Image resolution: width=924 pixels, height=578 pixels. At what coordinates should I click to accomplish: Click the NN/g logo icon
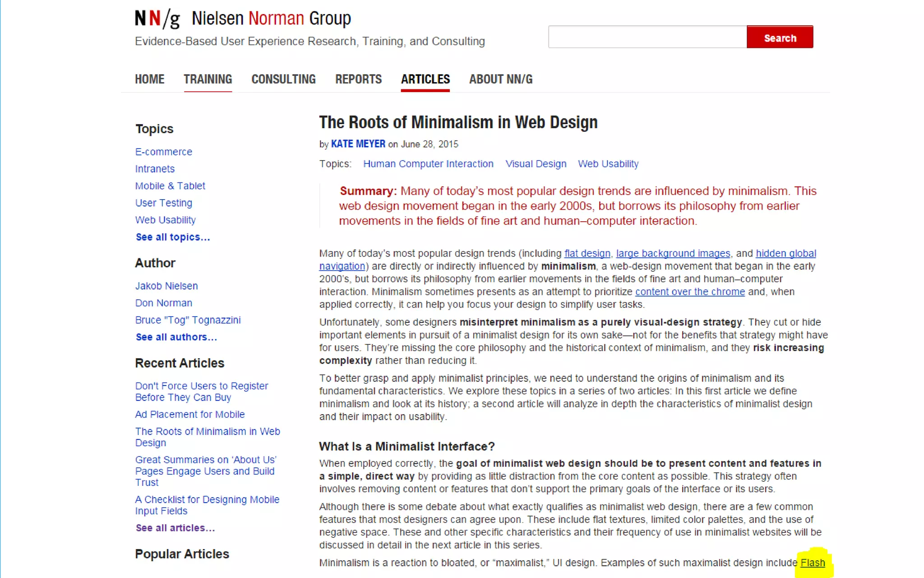157,19
